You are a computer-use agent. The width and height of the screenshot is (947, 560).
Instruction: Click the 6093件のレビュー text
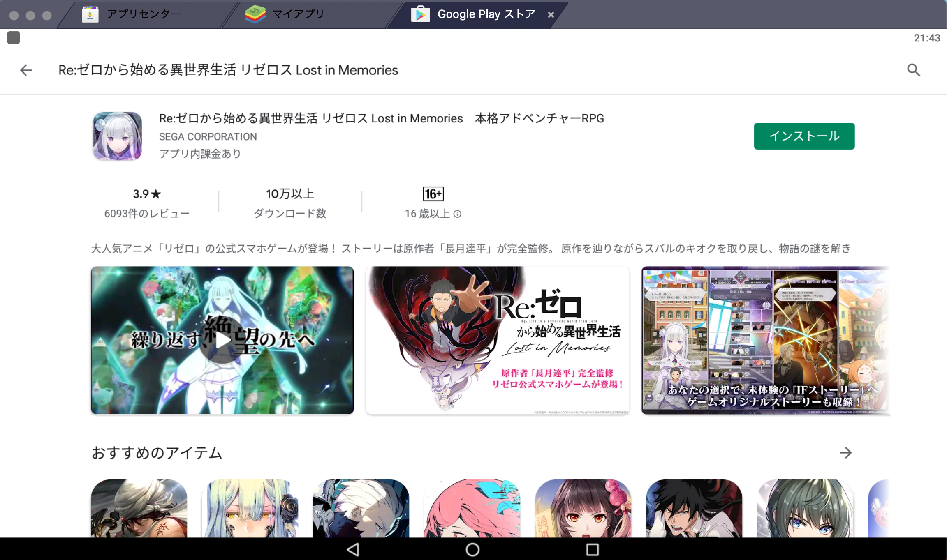coord(147,214)
